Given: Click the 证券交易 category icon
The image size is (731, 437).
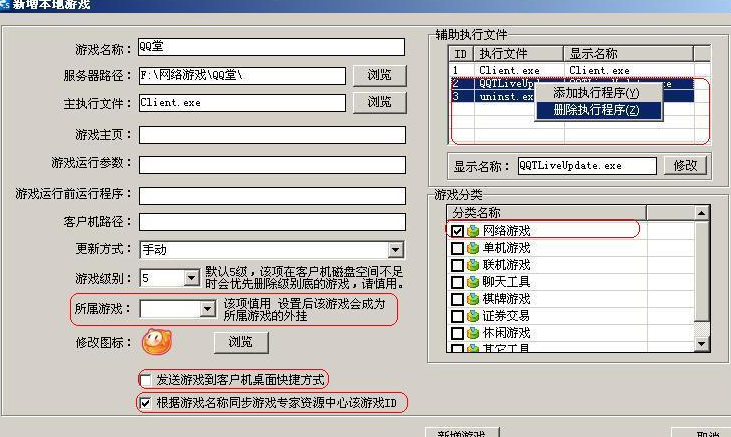Looking at the screenshot, I should pos(473,316).
